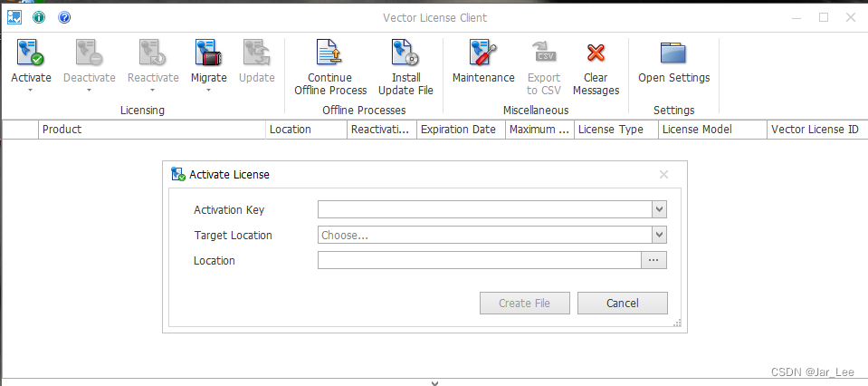Close the Activate License dialog

[x=663, y=175]
